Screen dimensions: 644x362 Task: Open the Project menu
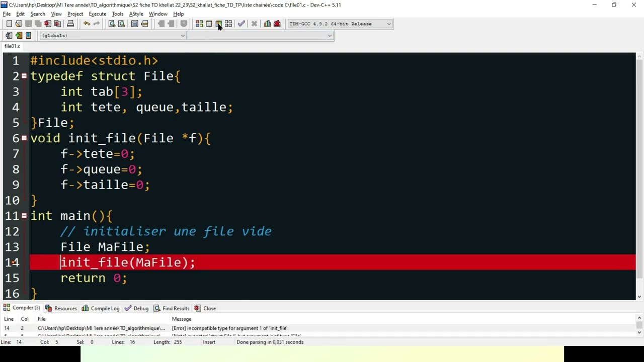tap(75, 14)
